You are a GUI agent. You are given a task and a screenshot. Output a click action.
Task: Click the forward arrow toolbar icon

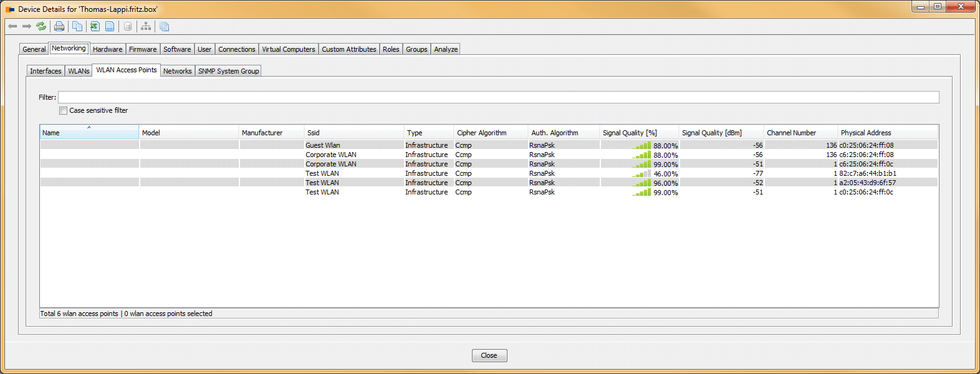27,26
